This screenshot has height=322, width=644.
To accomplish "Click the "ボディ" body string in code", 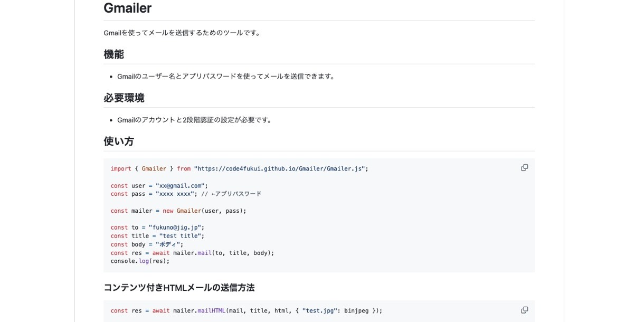I will pyautogui.click(x=168, y=244).
